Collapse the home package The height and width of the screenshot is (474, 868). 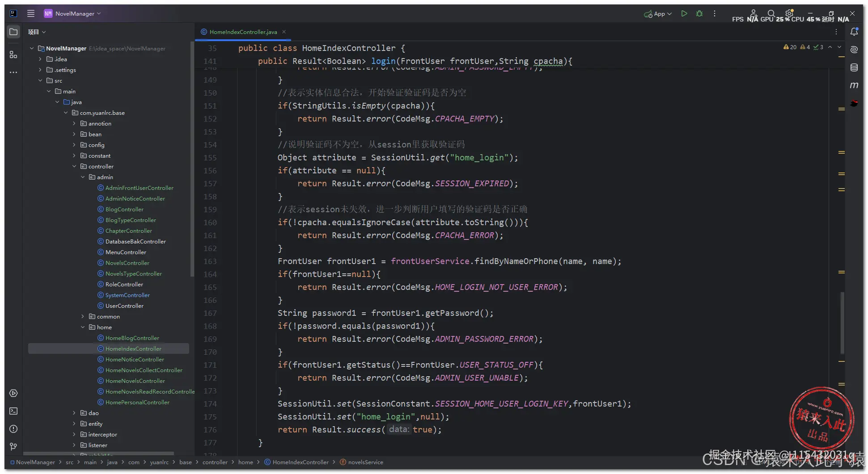point(83,327)
